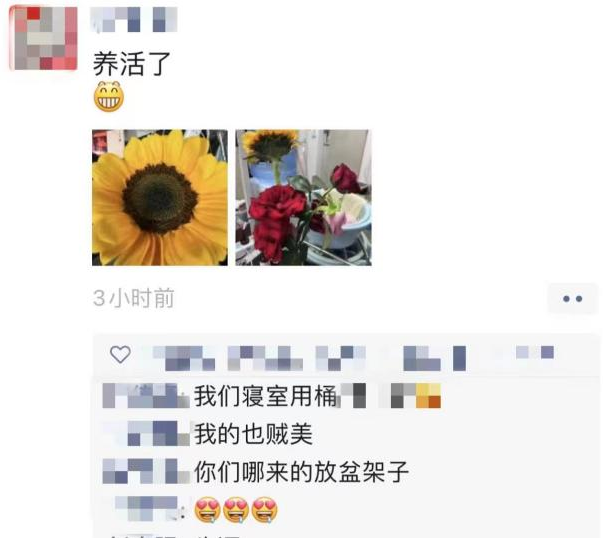Tap third heart-eyes emoji in last comment
This screenshot has height=538, width=604.
tap(265, 510)
